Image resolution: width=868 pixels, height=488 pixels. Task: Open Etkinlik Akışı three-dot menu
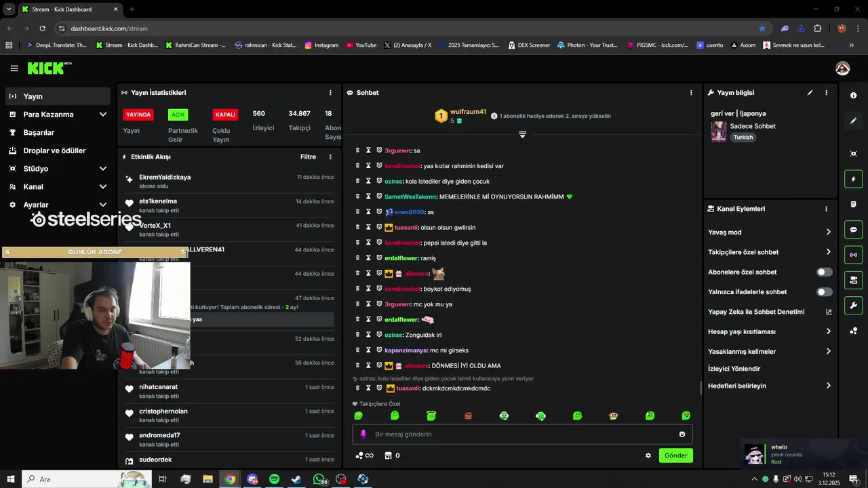click(330, 157)
